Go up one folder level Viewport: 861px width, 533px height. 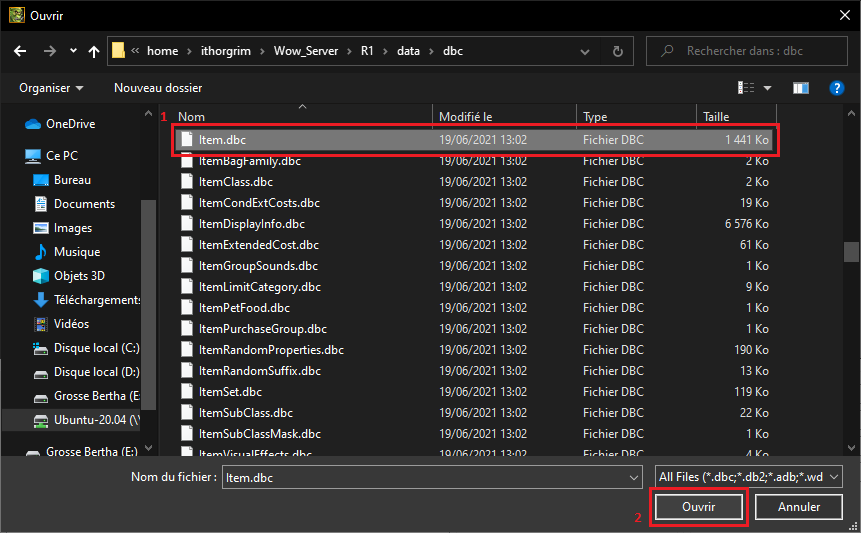pyautogui.click(x=94, y=51)
